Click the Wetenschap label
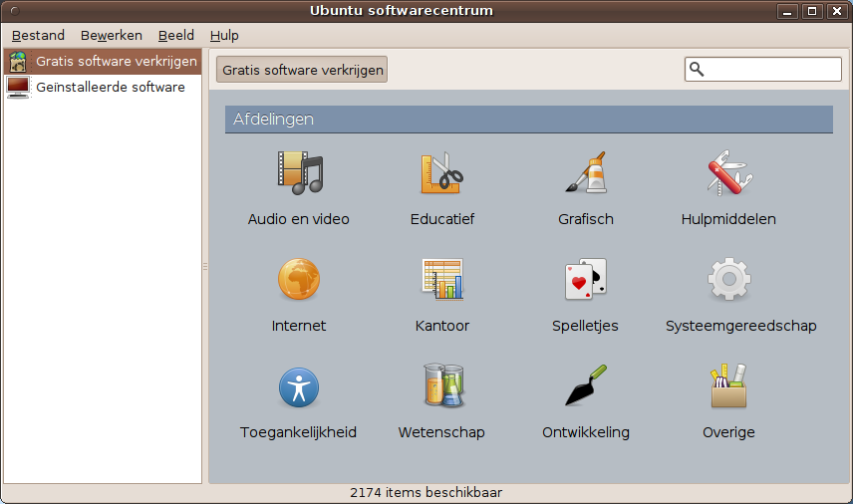Viewport: 853px width, 504px height. [441, 432]
